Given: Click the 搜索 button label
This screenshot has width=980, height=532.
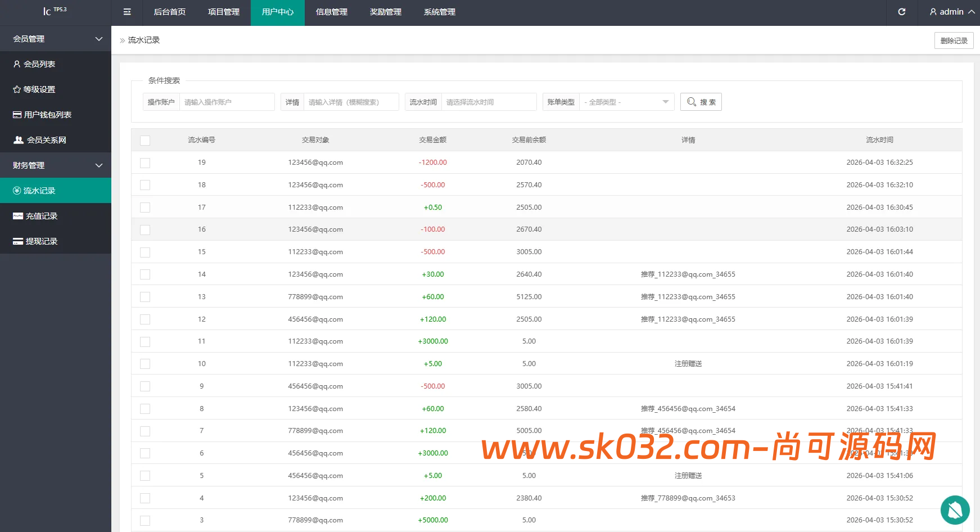Looking at the screenshot, I should click(x=708, y=102).
